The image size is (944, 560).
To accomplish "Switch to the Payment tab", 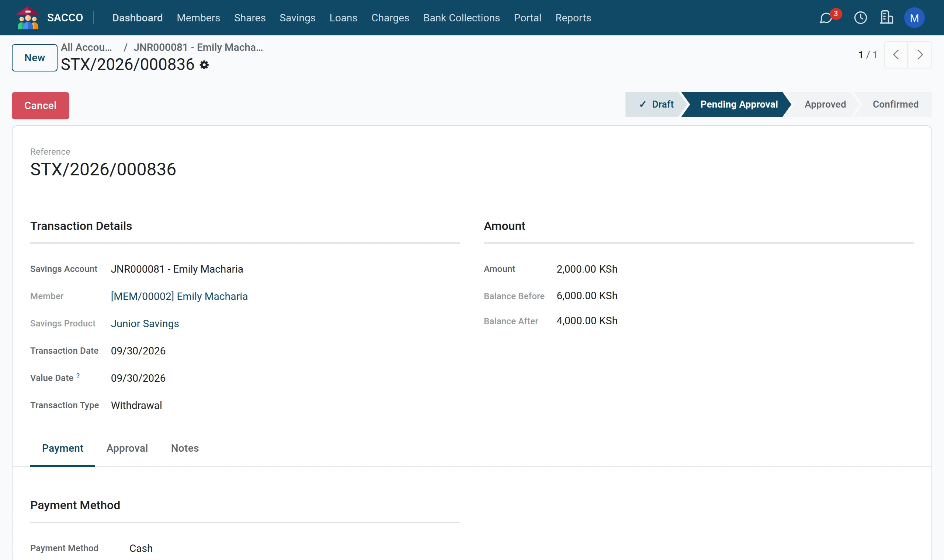I will tap(63, 448).
